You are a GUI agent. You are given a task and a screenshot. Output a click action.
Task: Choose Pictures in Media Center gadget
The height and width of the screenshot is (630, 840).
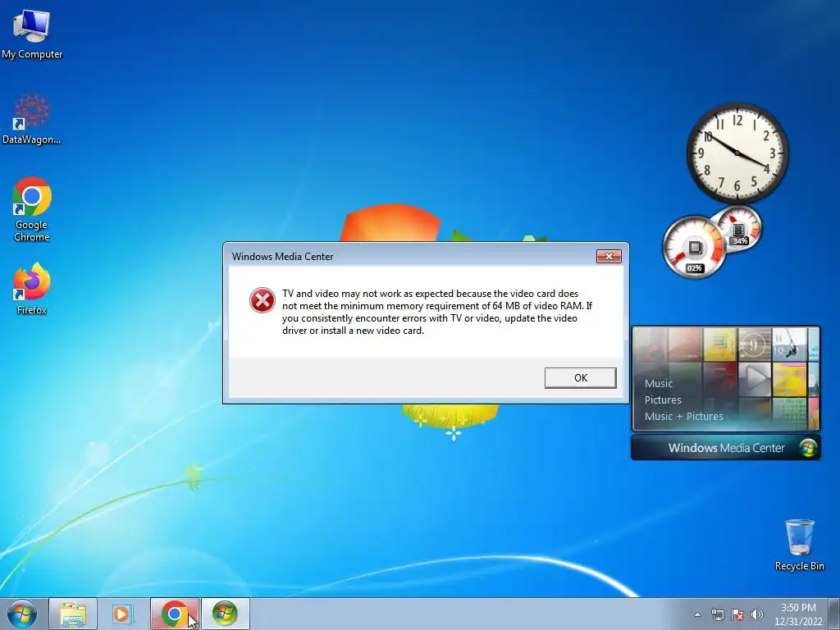click(663, 400)
